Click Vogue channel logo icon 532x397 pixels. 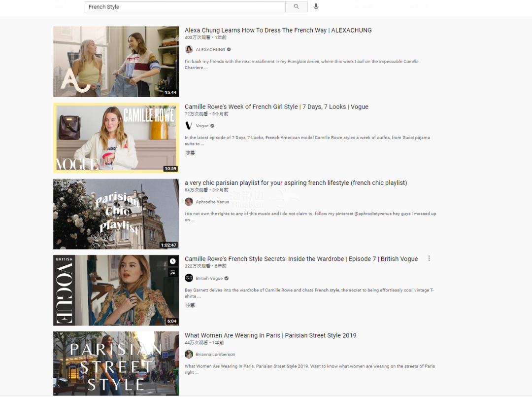189,126
